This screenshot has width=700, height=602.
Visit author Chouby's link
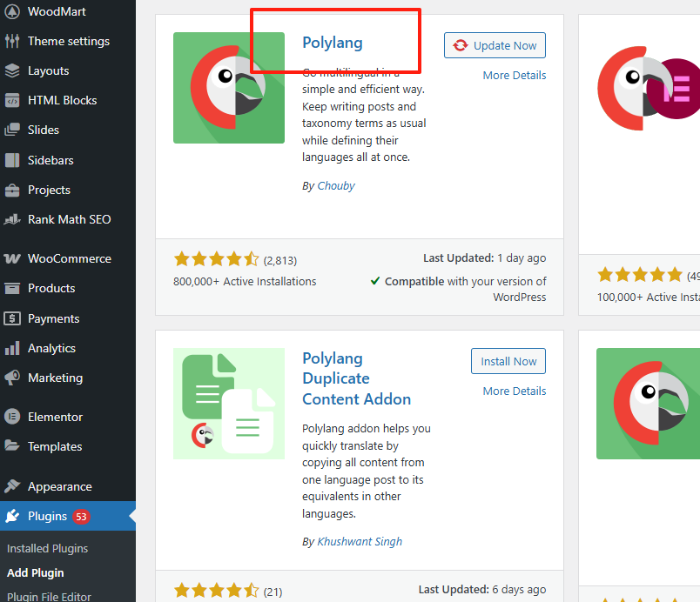(336, 185)
